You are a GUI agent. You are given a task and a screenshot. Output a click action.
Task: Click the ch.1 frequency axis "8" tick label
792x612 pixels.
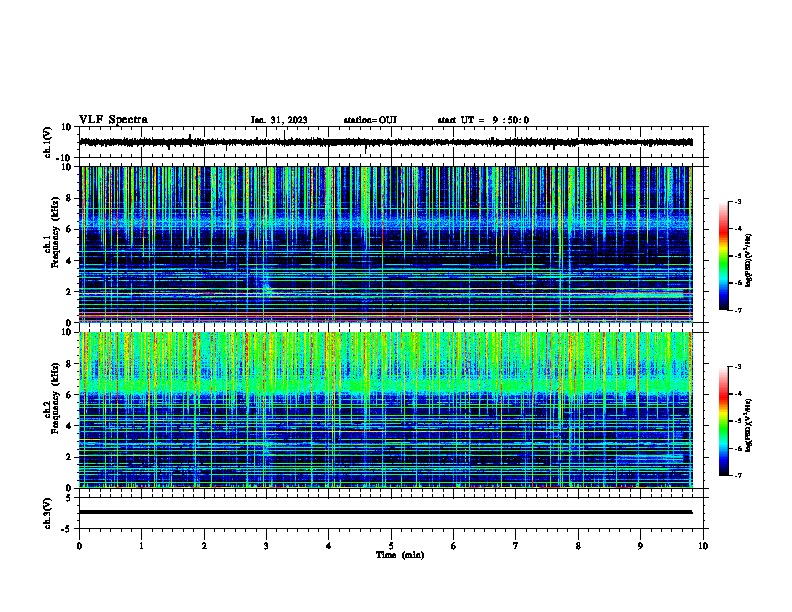coord(70,198)
